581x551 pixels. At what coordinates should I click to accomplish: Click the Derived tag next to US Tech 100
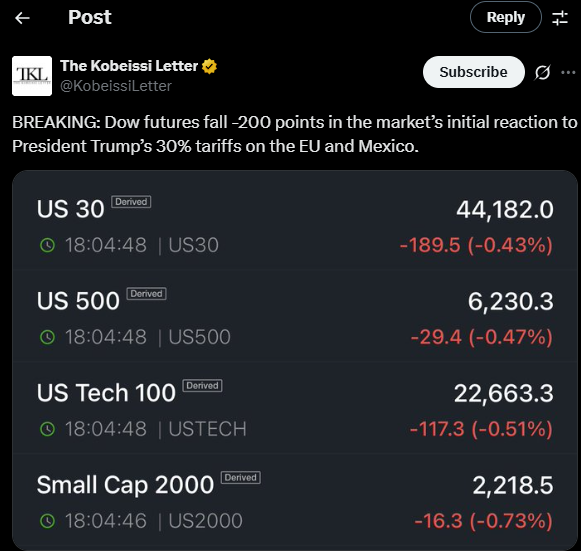tap(202, 385)
